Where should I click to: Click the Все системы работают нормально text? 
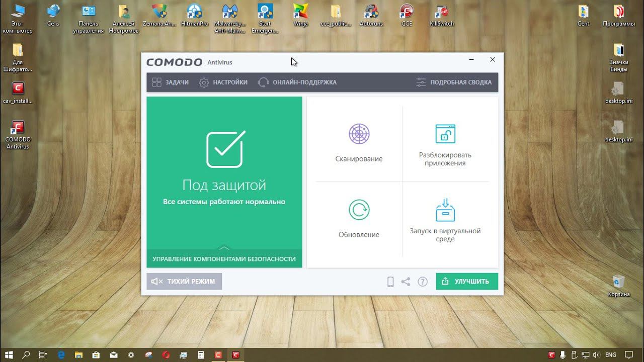coord(224,202)
